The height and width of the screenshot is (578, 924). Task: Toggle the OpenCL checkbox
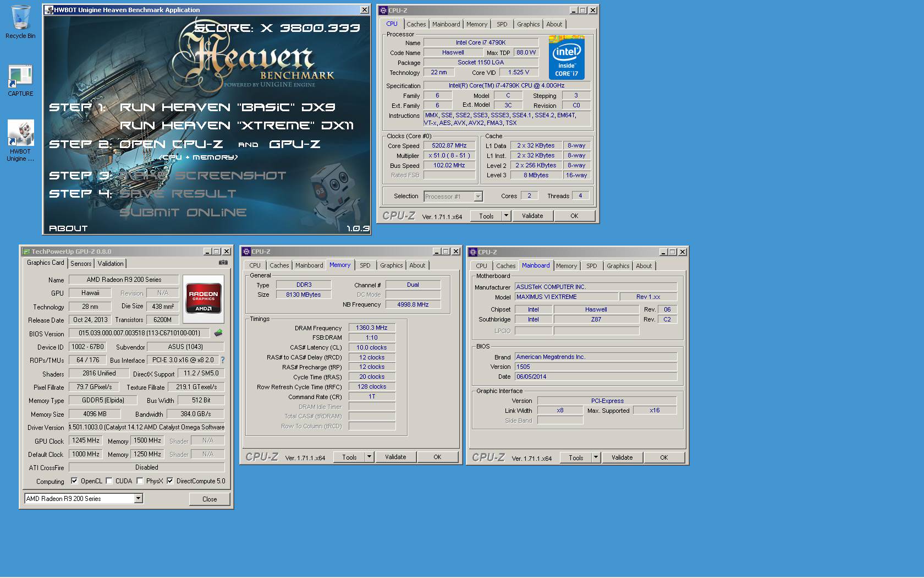74,481
